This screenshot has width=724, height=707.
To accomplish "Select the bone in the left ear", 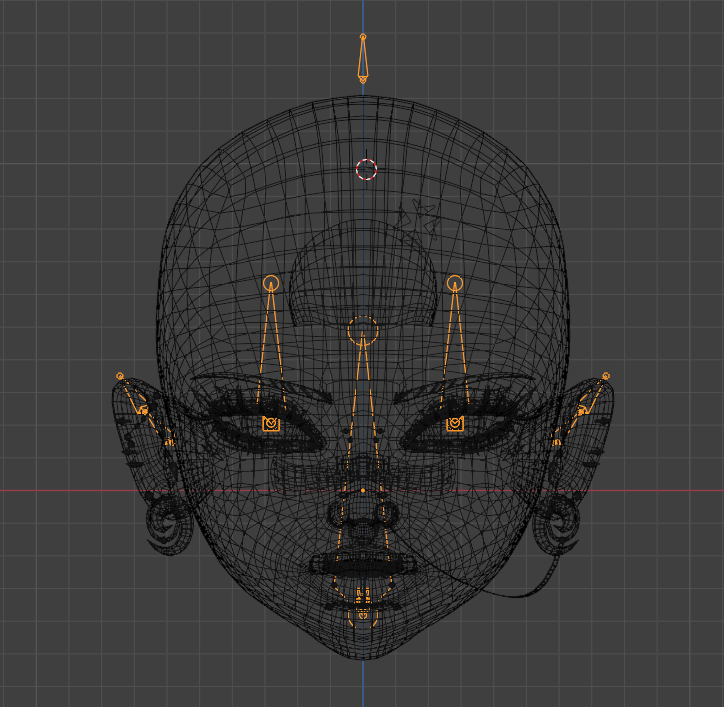I will pos(144,409).
